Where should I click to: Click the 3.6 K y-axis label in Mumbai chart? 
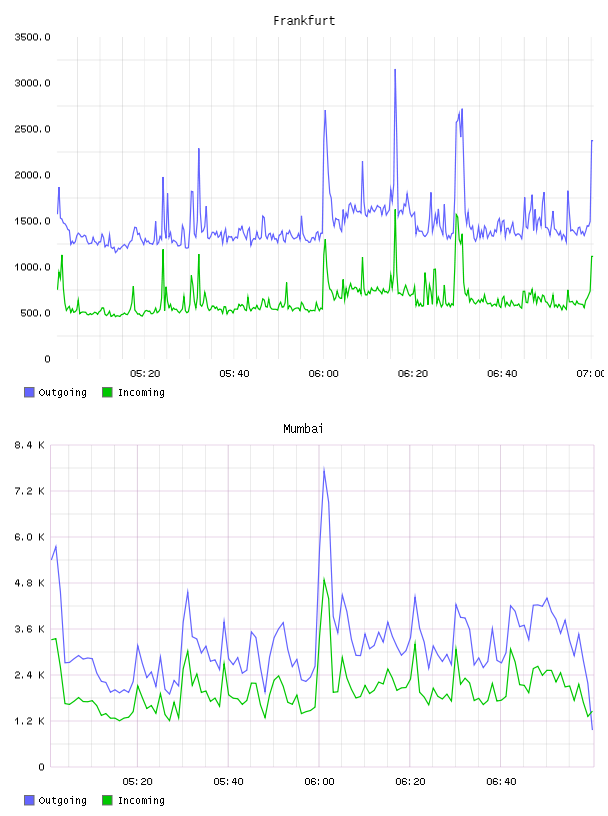point(30,629)
